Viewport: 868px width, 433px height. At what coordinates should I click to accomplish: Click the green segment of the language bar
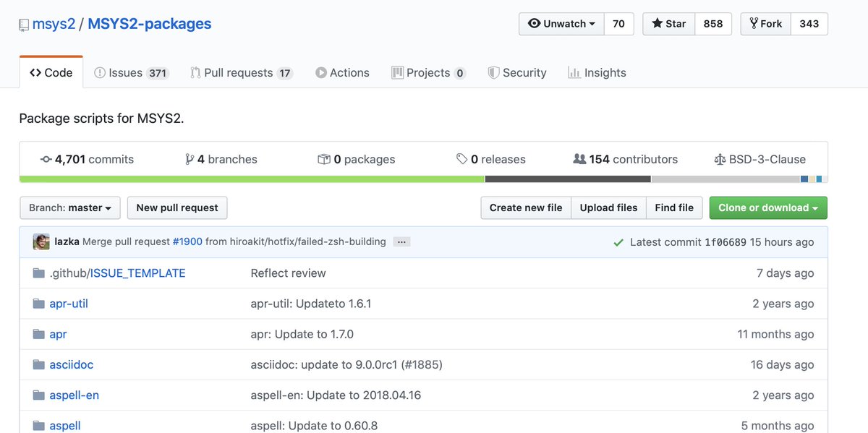point(252,179)
